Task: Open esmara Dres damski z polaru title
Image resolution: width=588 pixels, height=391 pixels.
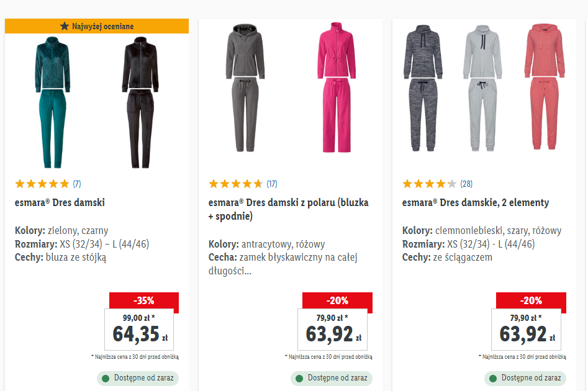Action: [288, 209]
